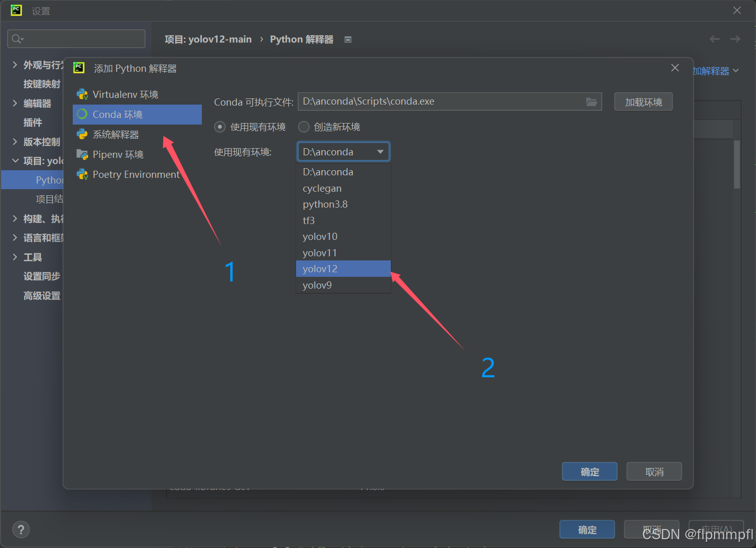Open 高级设置 settings item
Screen dimensions: 756x548
[x=42, y=295]
